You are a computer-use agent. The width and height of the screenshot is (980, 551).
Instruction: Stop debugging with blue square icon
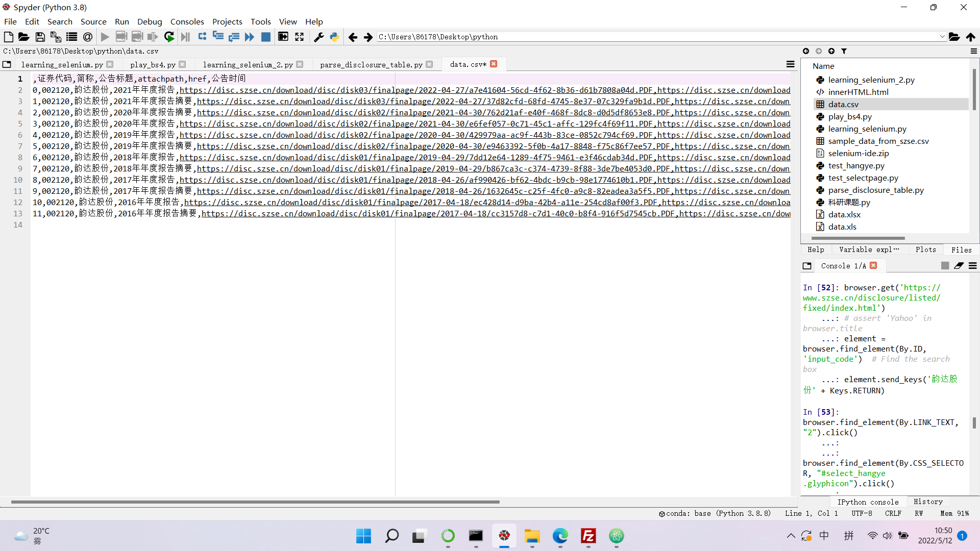tap(266, 37)
